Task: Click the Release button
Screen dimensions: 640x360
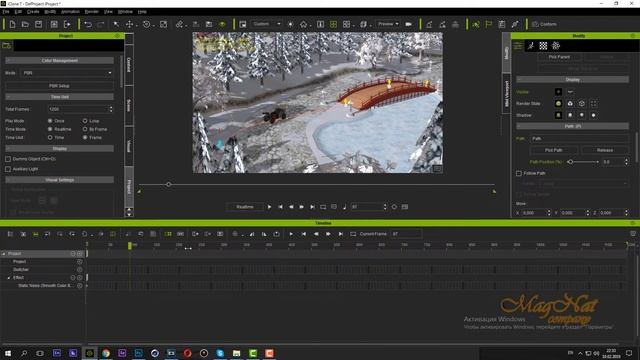Action: point(605,150)
